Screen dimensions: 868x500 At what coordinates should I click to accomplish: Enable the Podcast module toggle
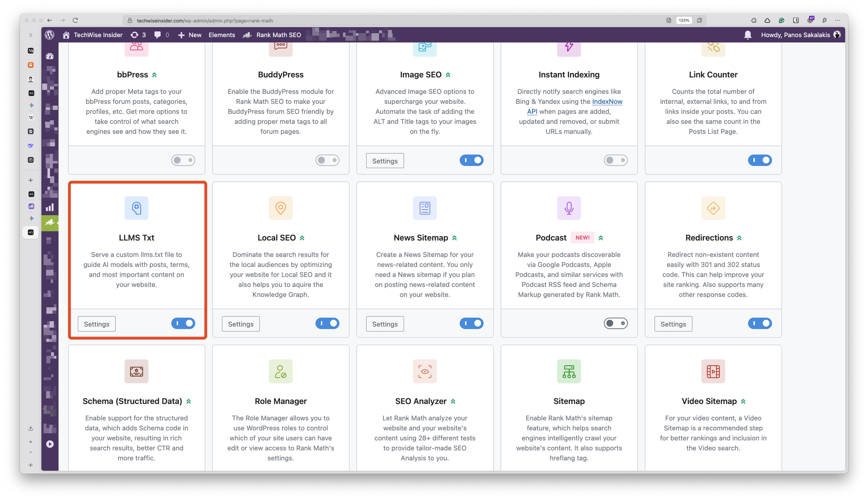pos(616,323)
